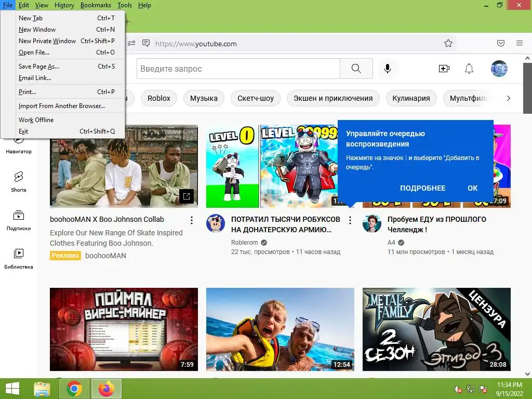
Task: Filter by the Кулинария chip
Action: (411, 98)
